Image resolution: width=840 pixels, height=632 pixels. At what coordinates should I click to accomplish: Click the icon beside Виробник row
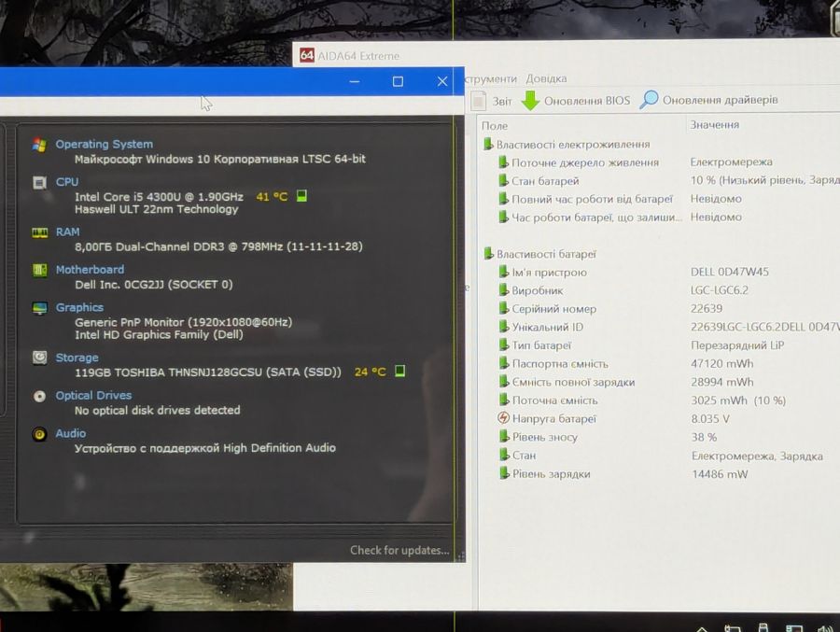(x=504, y=290)
